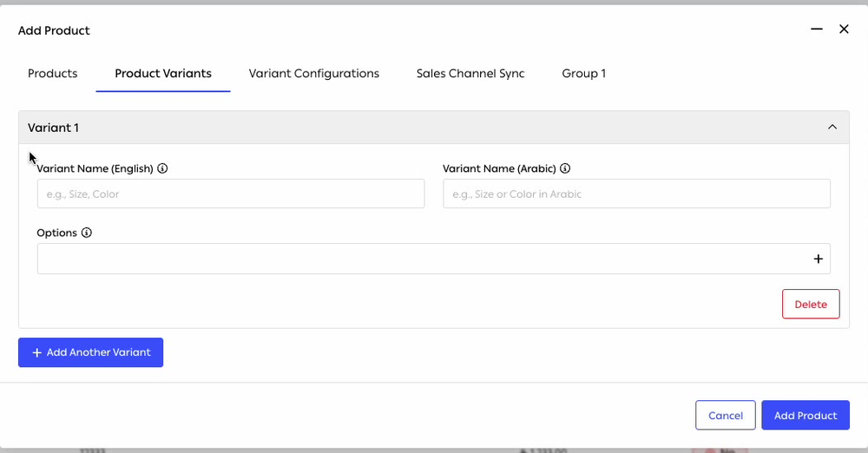Viewport: 868px width, 453px height.
Task: Cancel adding the product
Action: coord(726,416)
